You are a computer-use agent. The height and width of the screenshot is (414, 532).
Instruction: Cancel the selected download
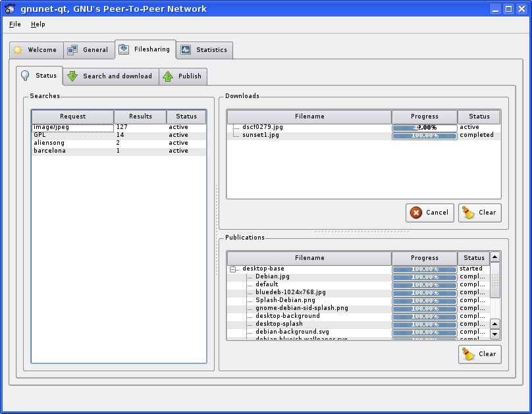(429, 213)
